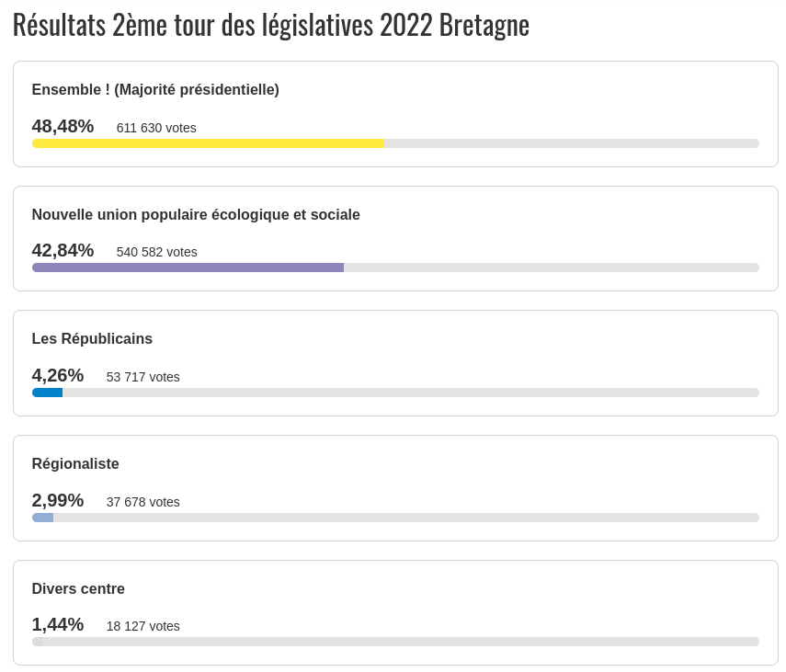Select the Régionaliste title
The width and height of the screenshot is (786, 672).
[75, 463]
